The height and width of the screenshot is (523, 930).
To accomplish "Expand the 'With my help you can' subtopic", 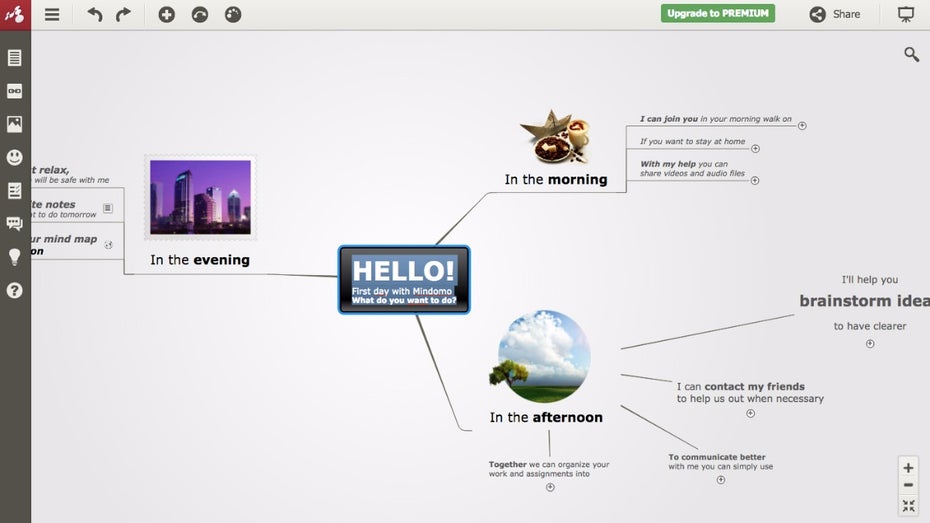I will [x=755, y=181].
